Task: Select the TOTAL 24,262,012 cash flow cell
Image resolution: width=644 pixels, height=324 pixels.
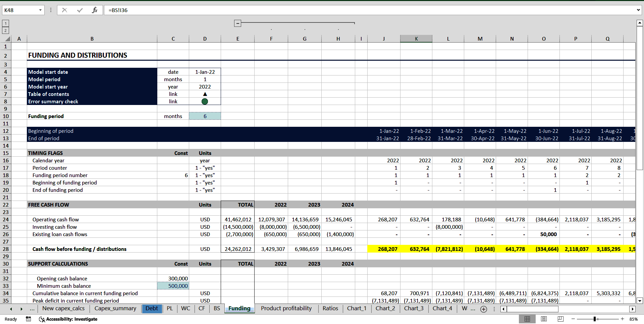Action: click(x=238, y=249)
